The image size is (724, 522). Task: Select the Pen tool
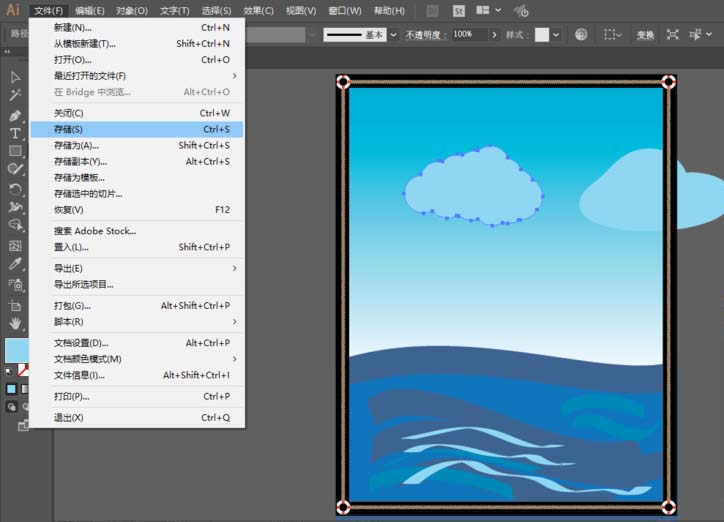pyautogui.click(x=15, y=115)
